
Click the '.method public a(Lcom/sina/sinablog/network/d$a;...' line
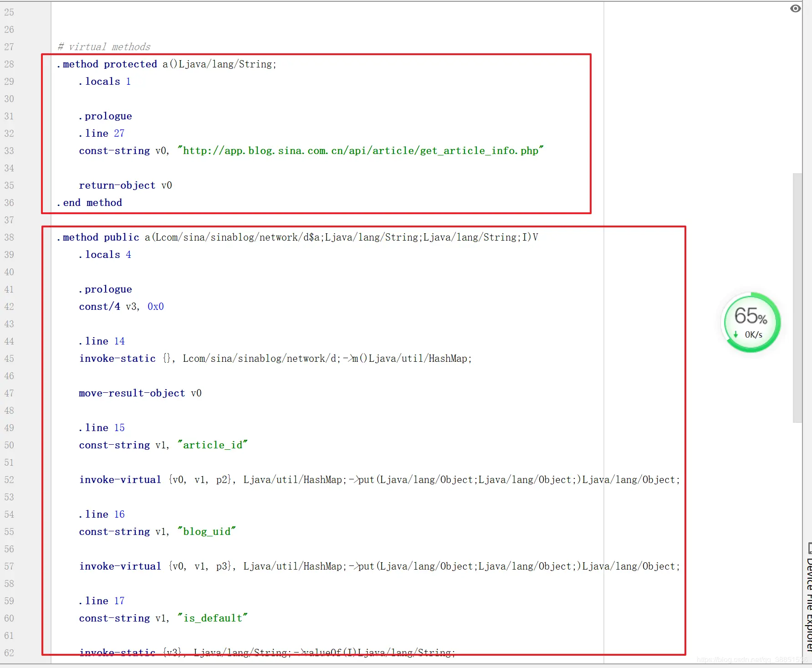tap(297, 237)
